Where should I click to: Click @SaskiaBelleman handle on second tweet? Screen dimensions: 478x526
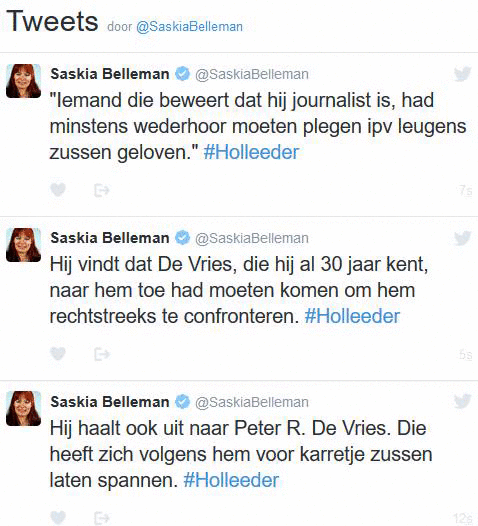pos(252,238)
